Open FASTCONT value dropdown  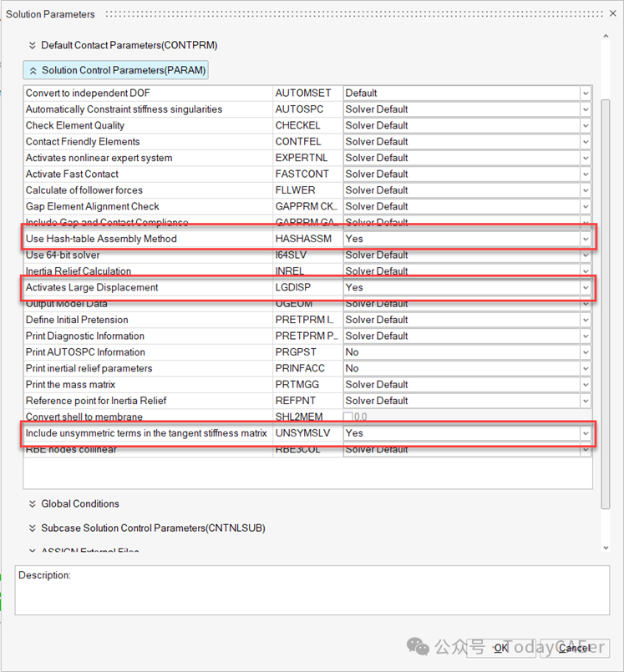tap(586, 174)
